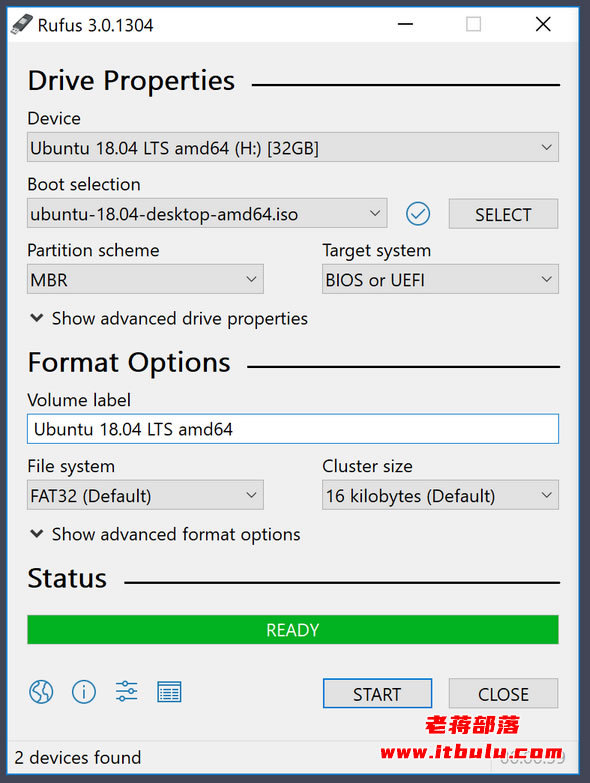Minimize the Rufus window
590x783 pixels.
pos(405,24)
